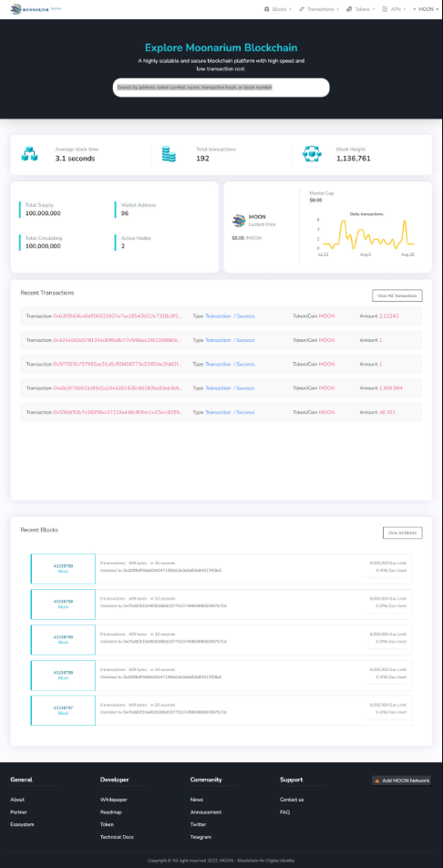
Task: Expand the Tokens dropdown
Action: [x=361, y=9]
